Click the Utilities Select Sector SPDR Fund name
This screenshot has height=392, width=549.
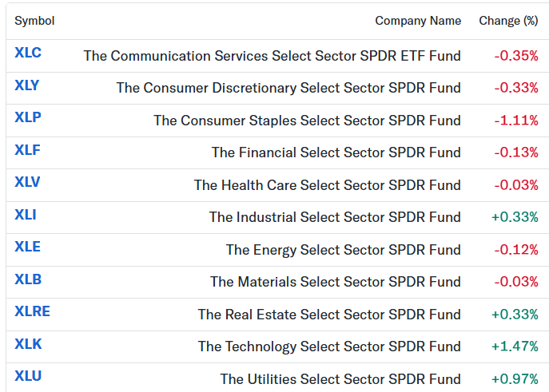340,379
